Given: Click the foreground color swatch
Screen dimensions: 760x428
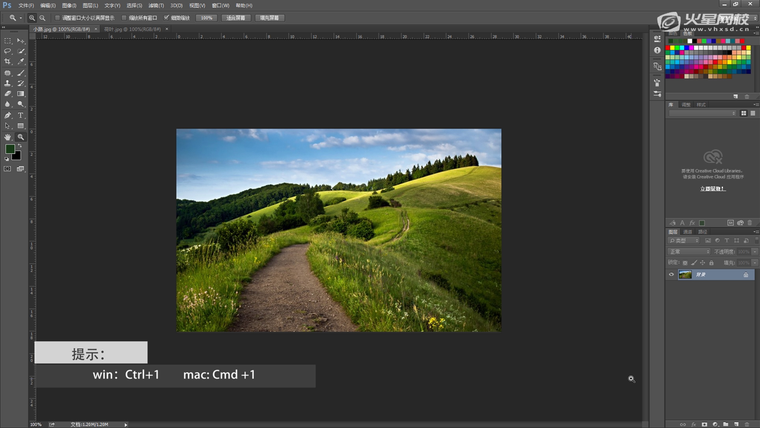Looking at the screenshot, I should [x=10, y=149].
